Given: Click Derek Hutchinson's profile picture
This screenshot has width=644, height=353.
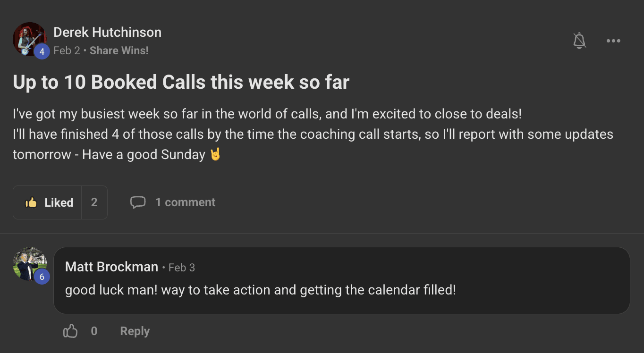Looking at the screenshot, I should point(28,38).
